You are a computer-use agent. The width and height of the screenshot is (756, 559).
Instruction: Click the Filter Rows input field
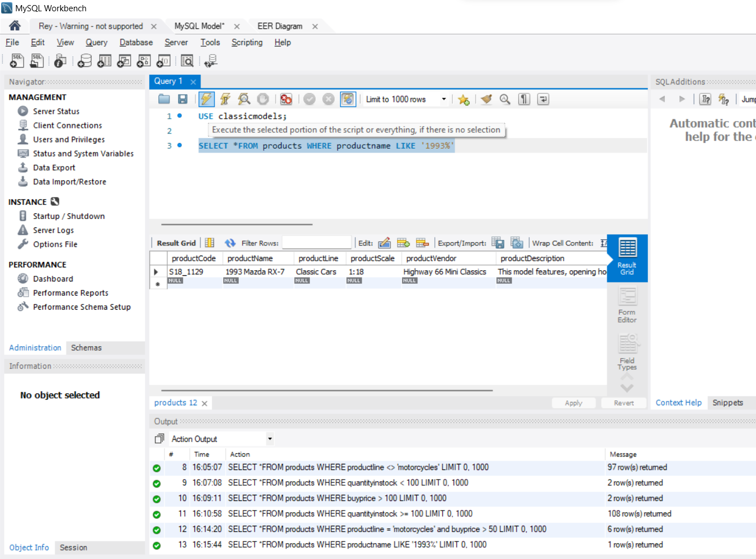tap(317, 243)
